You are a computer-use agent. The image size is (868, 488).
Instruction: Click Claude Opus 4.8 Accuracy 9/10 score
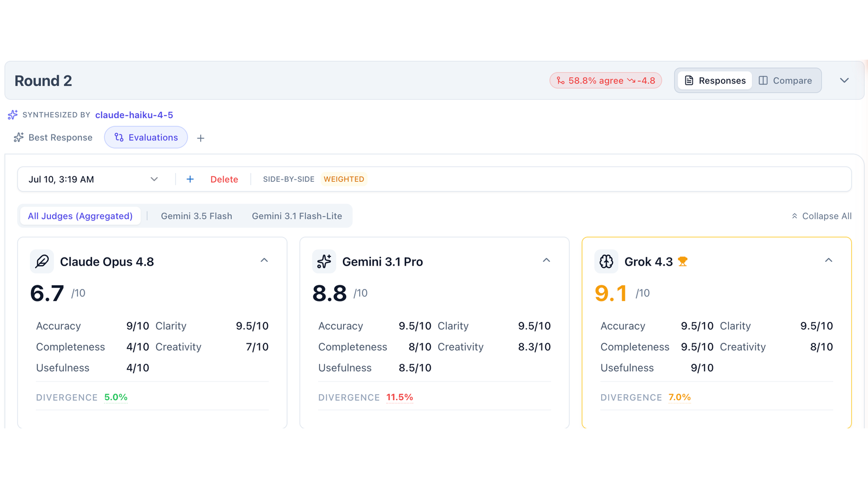[x=138, y=326]
